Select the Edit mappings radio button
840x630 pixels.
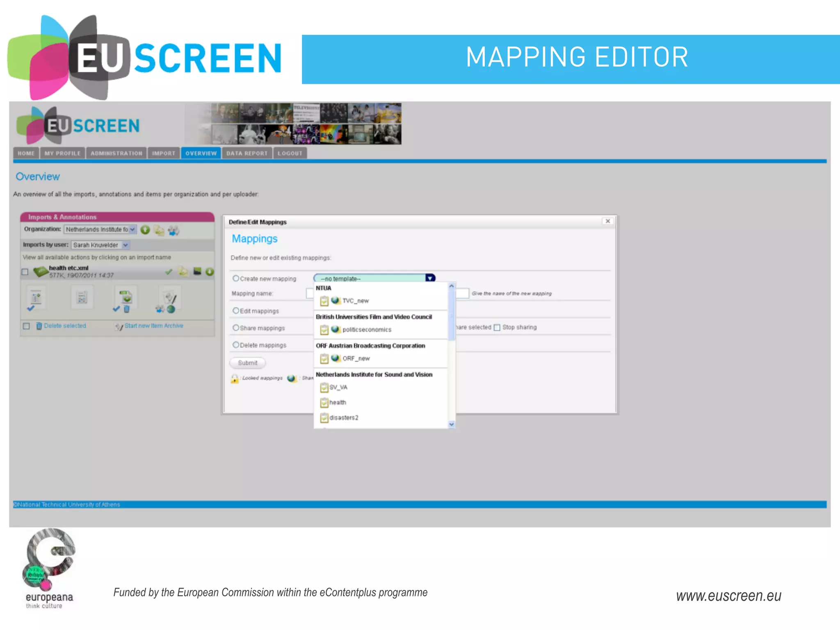pyautogui.click(x=235, y=310)
